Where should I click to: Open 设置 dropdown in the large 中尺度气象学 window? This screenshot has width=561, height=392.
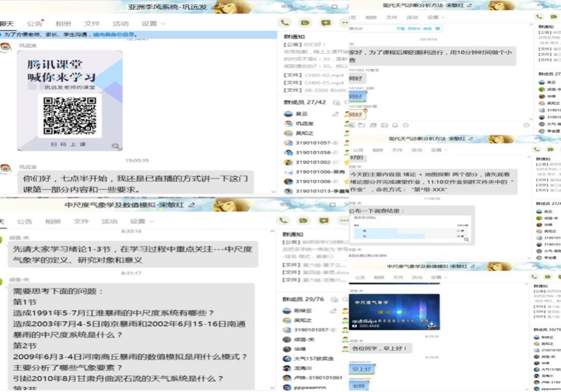tap(142, 221)
